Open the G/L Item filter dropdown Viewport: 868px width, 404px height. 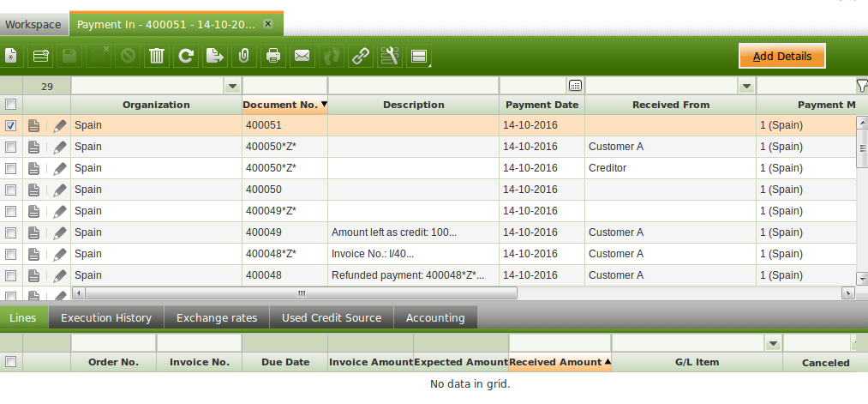[773, 343]
